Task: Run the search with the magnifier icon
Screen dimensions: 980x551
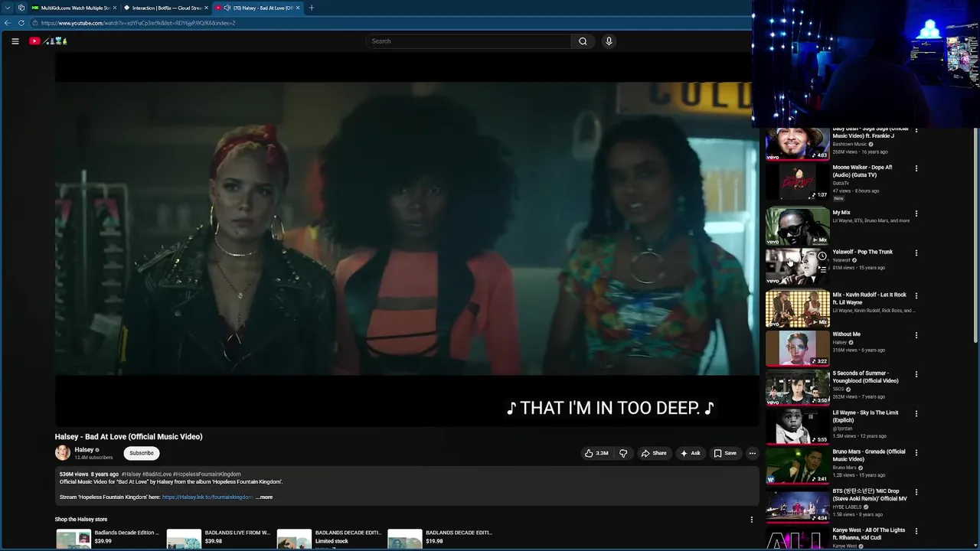Action: (x=583, y=41)
